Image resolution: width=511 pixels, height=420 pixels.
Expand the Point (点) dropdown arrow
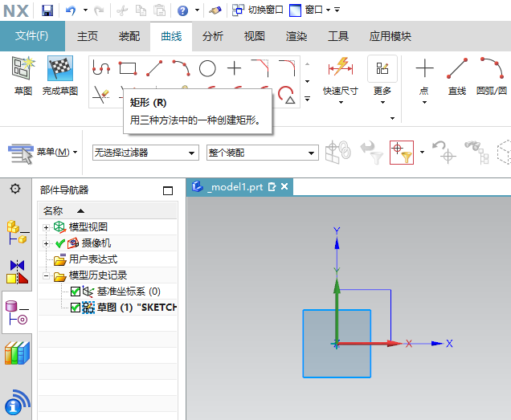pyautogui.click(x=424, y=102)
